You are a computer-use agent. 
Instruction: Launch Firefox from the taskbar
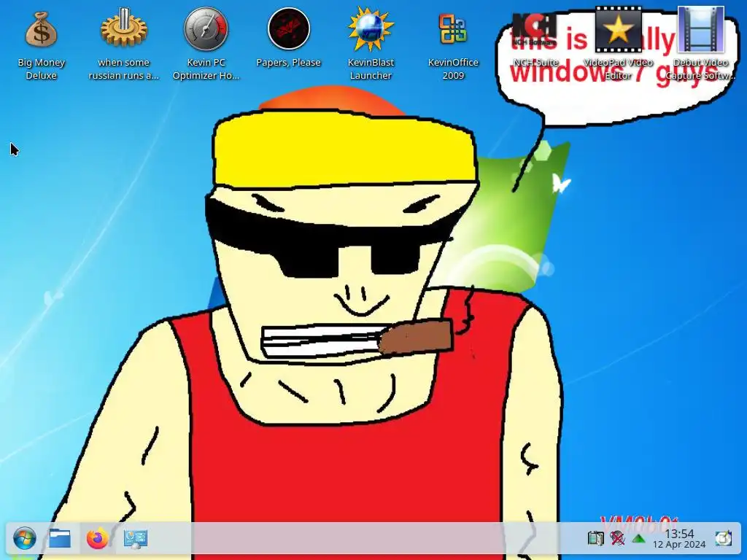[98, 539]
